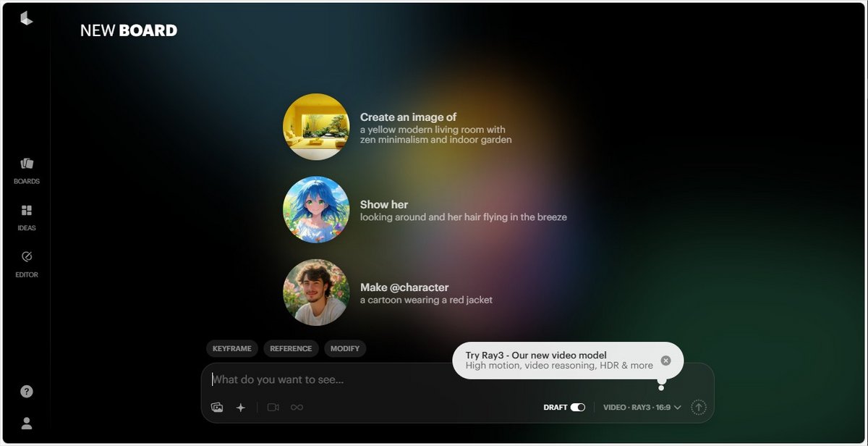Click the Luma logo top left
The width and height of the screenshot is (868, 446).
point(27,20)
